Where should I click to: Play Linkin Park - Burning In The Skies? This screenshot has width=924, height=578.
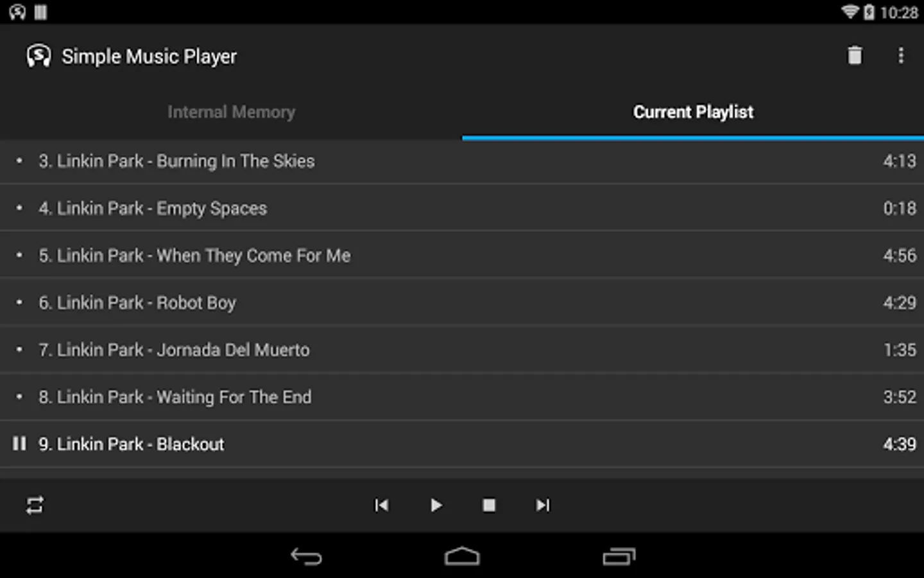click(462, 161)
